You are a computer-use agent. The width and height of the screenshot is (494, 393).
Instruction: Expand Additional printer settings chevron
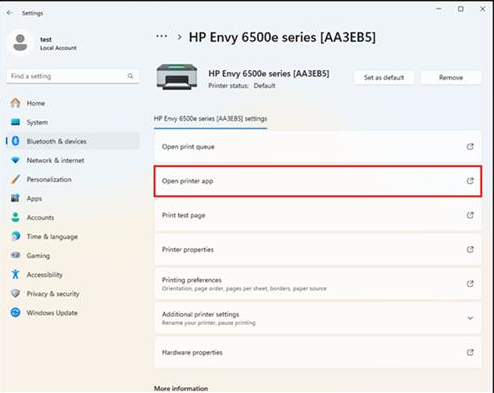point(470,318)
